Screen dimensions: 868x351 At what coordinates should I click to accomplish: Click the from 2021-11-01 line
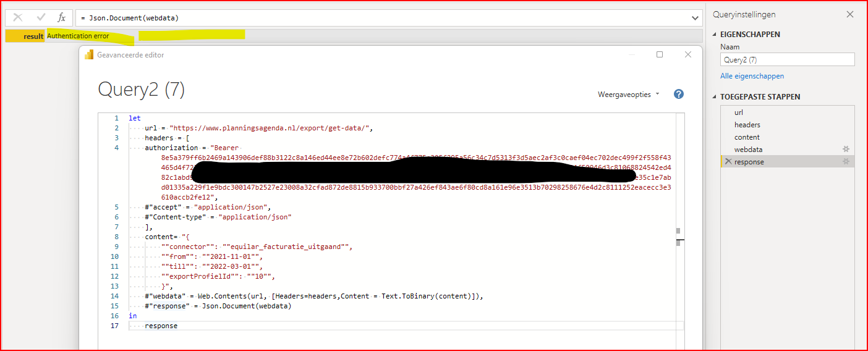(211, 256)
